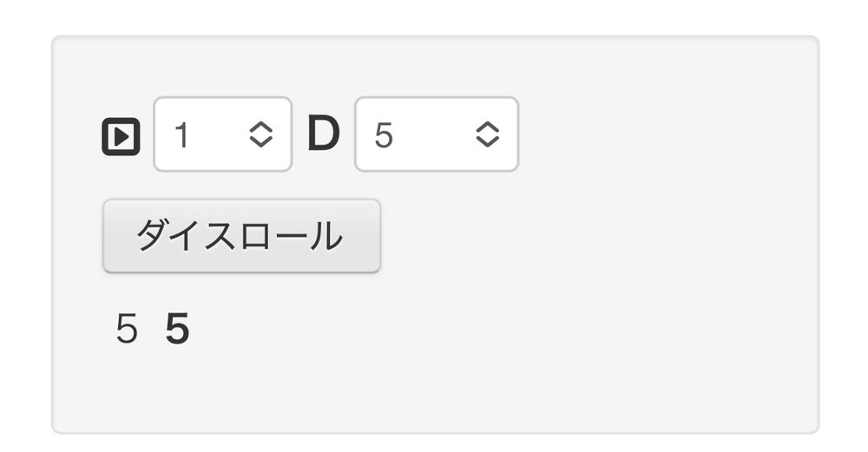The height and width of the screenshot is (452, 868).
Task: Open the dice sides dropdown showing 5
Action: [436, 134]
